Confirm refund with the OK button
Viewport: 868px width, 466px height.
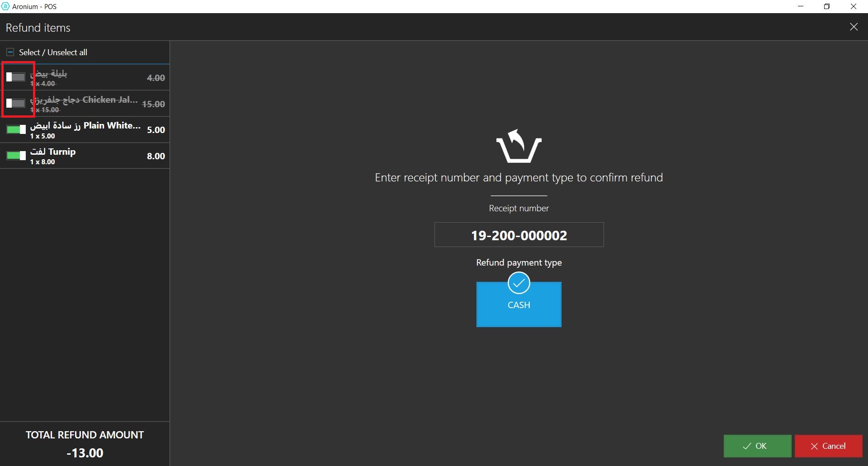[x=757, y=446]
